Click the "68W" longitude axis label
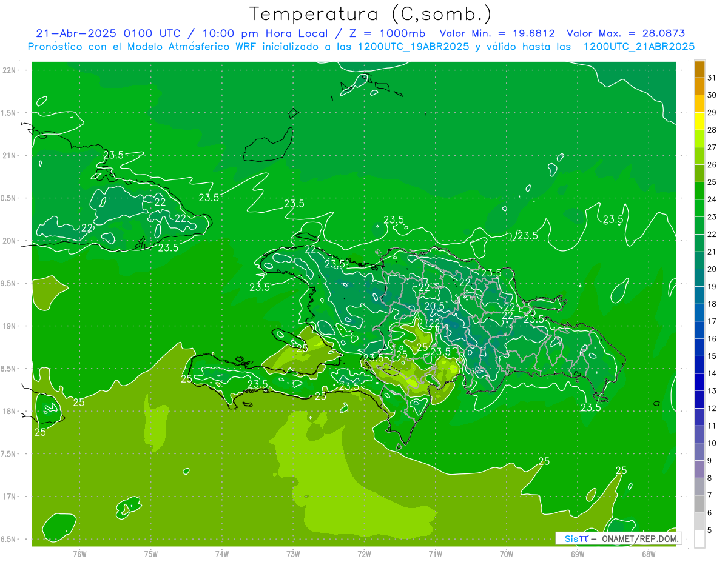Screen dimensions: 728x562 tap(649, 554)
